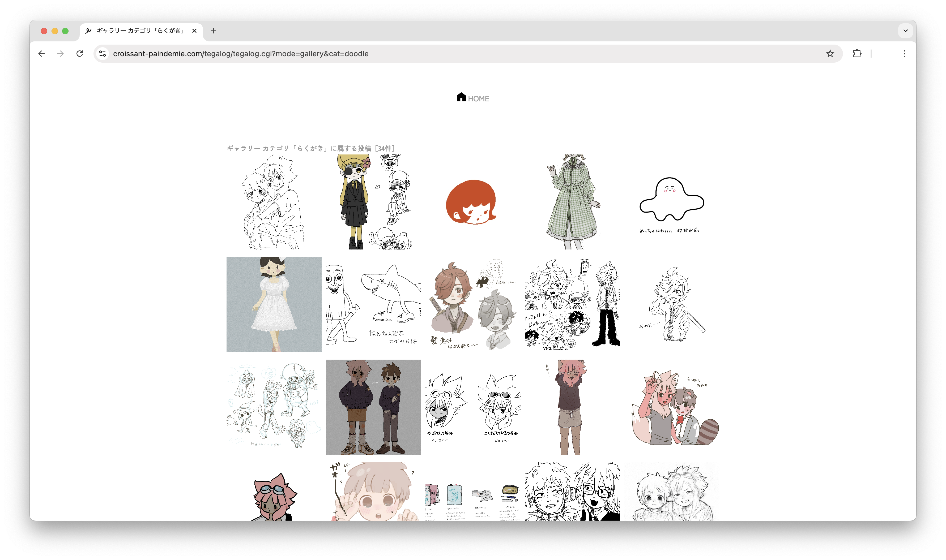Open the green gingham dress illustration
946x560 pixels.
tap(572, 202)
